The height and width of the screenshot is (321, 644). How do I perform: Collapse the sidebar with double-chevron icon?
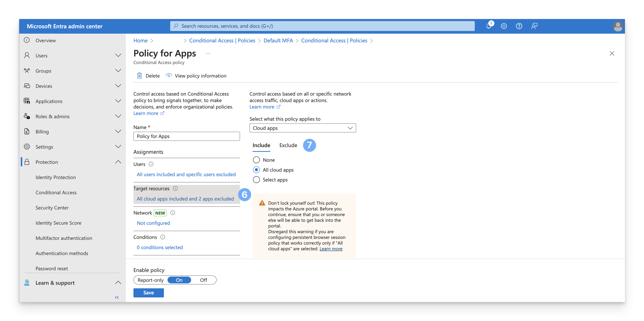[x=117, y=297]
